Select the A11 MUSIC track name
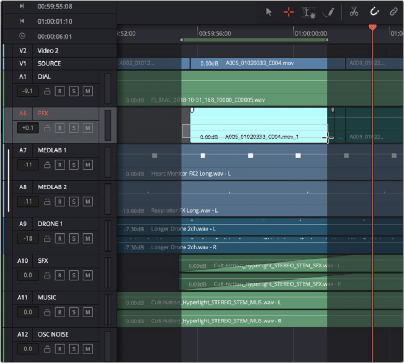 (x=47, y=297)
